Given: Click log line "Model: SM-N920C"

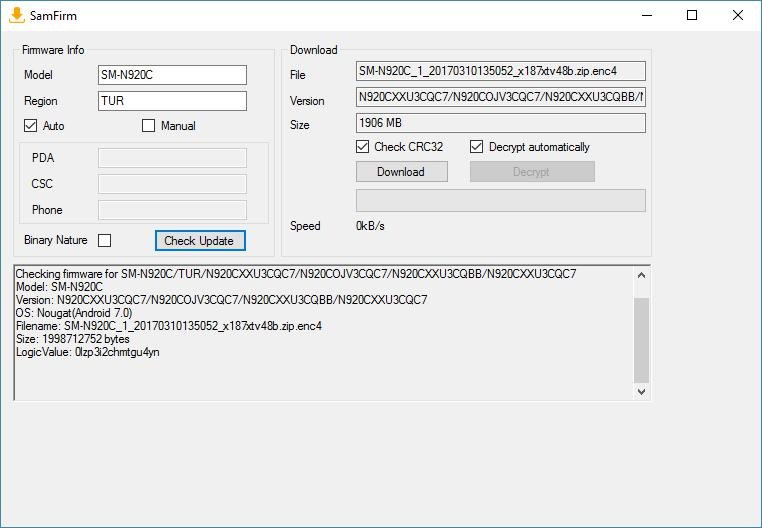Looking at the screenshot, I should pyautogui.click(x=59, y=287).
